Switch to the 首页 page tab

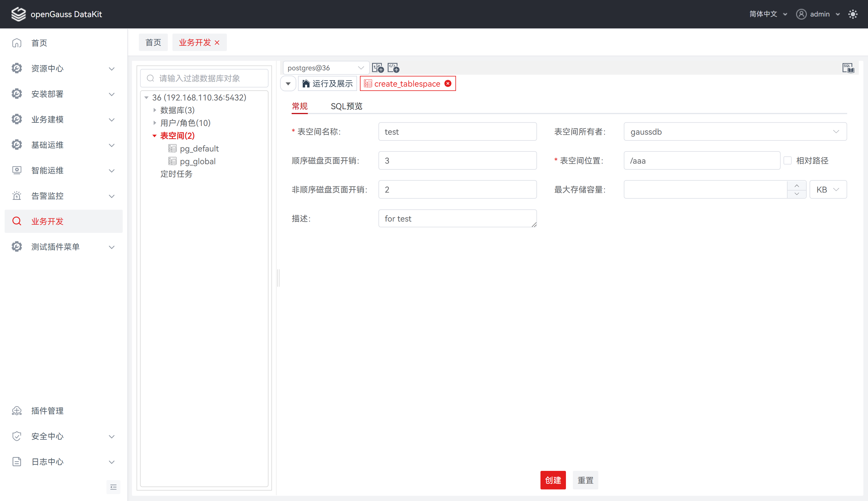coord(153,42)
